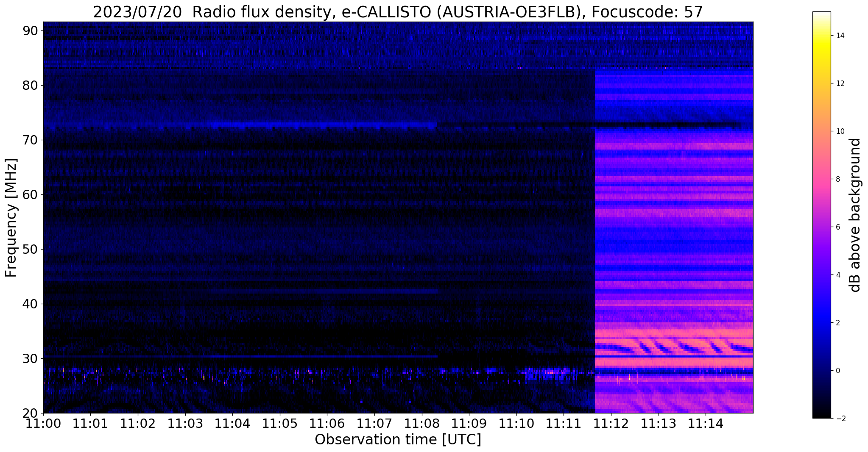
Task: Click the 11:03 time tick label
Action: (185, 423)
